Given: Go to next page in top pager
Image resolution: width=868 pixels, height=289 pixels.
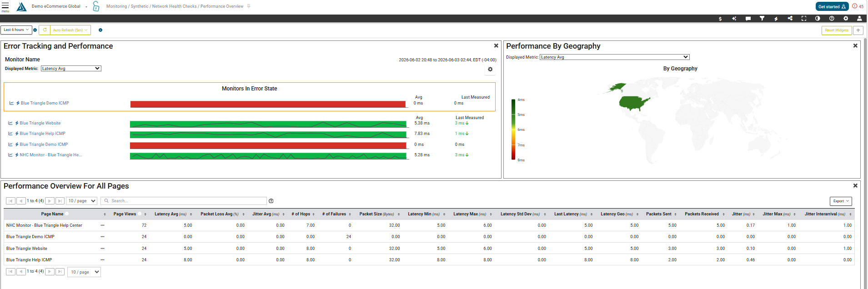Looking at the screenshot, I should coord(50,201).
